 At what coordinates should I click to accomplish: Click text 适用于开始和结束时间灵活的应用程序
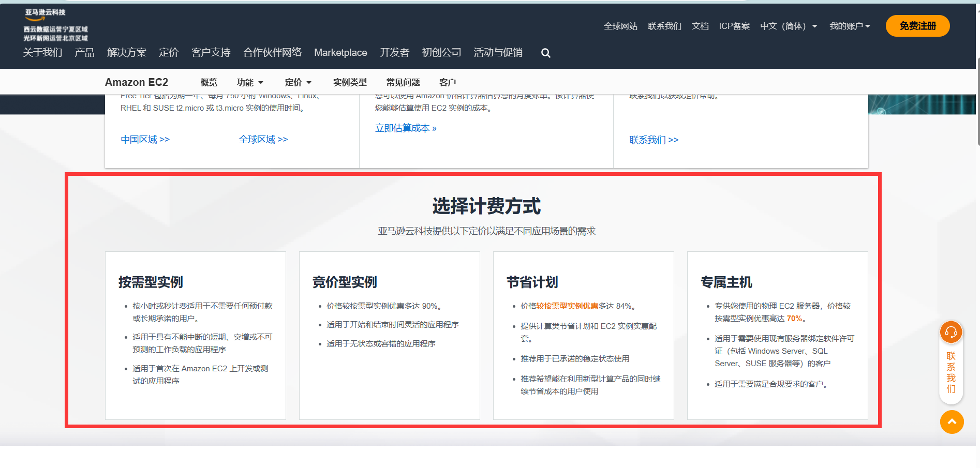click(393, 324)
